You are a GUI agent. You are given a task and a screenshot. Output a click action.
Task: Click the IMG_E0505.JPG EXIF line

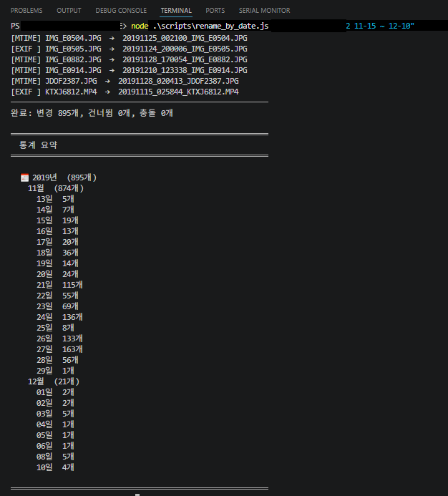pyautogui.click(x=129, y=49)
